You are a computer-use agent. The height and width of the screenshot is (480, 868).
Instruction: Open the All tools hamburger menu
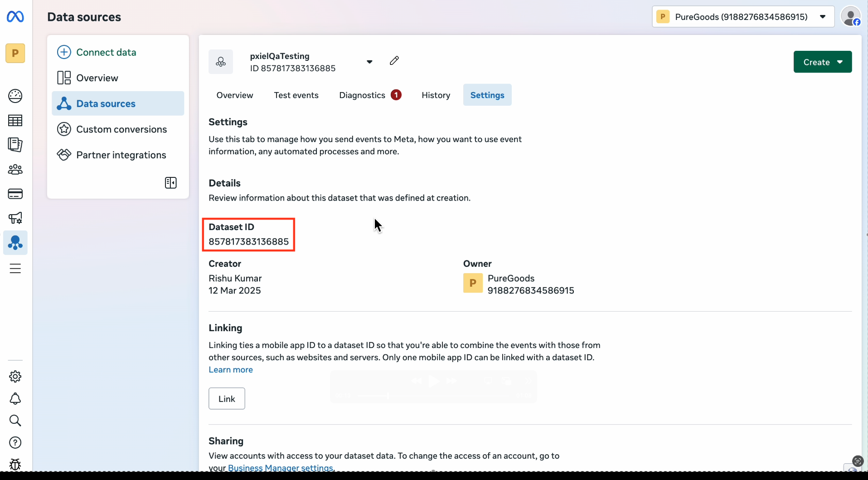coord(15,269)
